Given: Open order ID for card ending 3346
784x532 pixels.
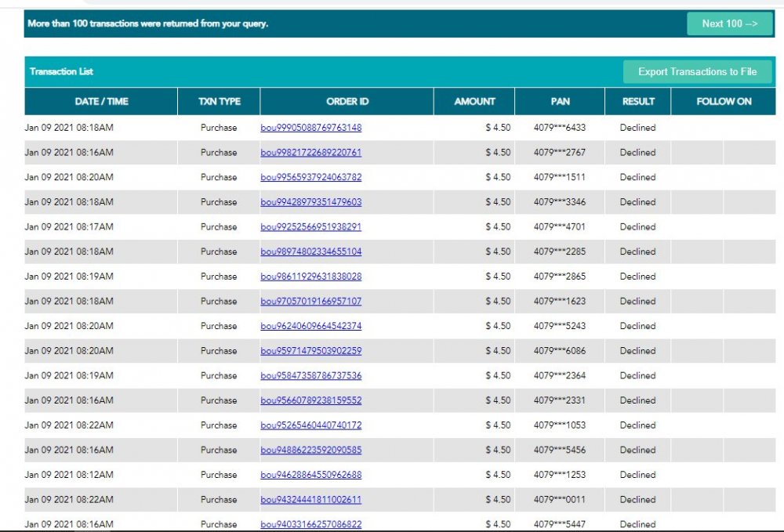Looking at the screenshot, I should 311,202.
